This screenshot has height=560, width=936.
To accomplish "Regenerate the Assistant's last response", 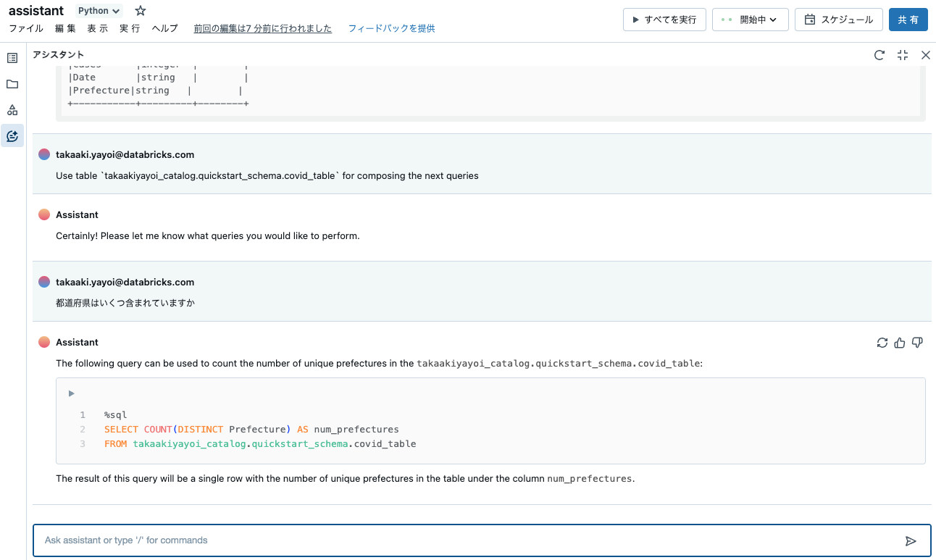I will [882, 342].
